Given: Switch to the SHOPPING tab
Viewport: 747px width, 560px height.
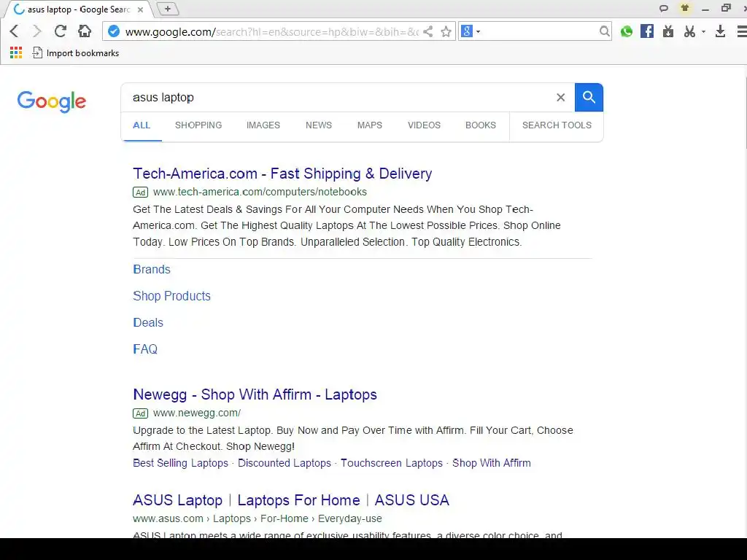Looking at the screenshot, I should 198,125.
